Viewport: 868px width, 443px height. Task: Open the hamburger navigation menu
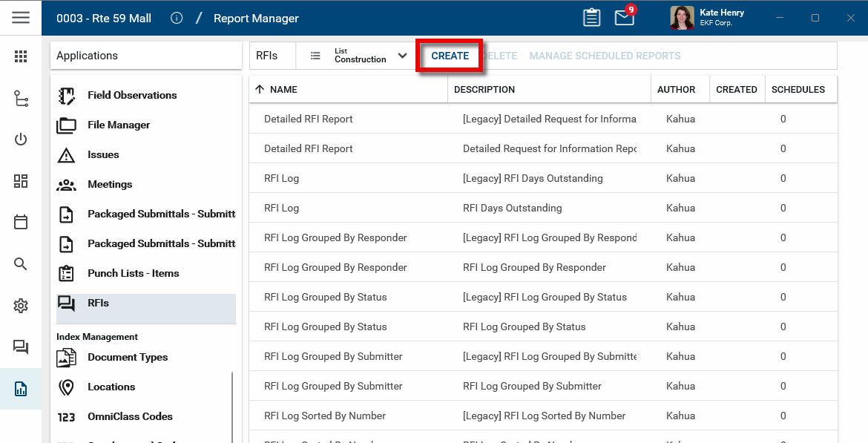point(21,18)
